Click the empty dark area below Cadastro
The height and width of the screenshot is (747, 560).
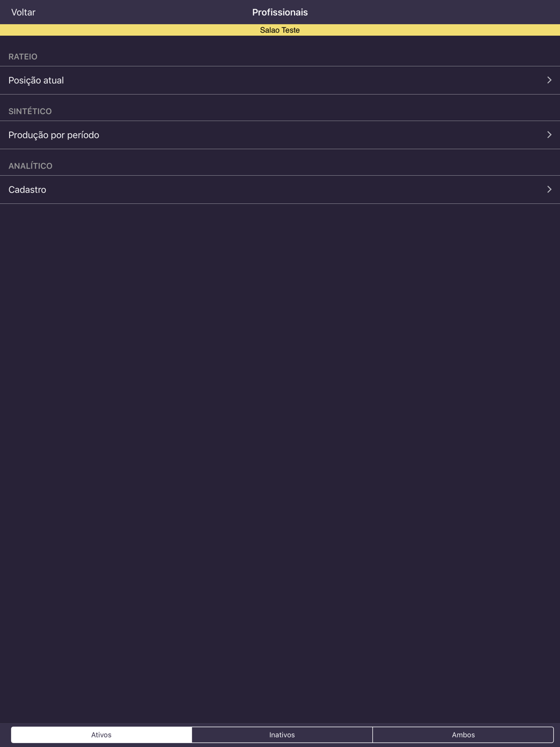pyautogui.click(x=280, y=448)
